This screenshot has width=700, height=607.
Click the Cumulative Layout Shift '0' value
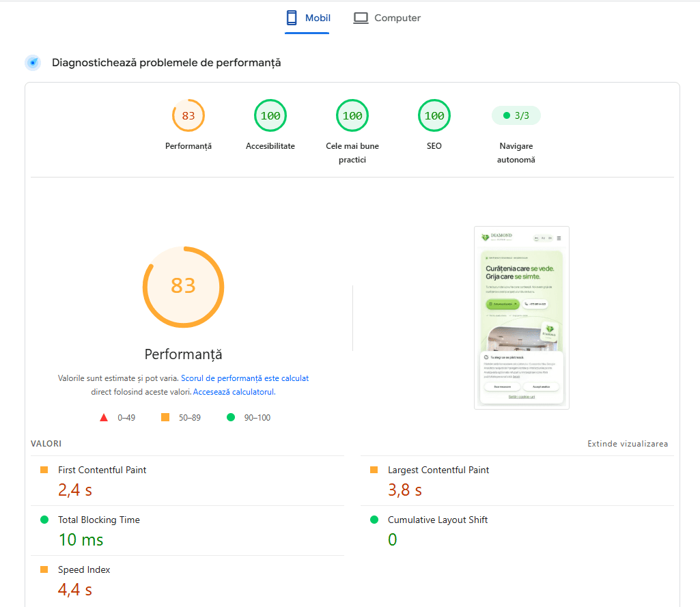[393, 540]
